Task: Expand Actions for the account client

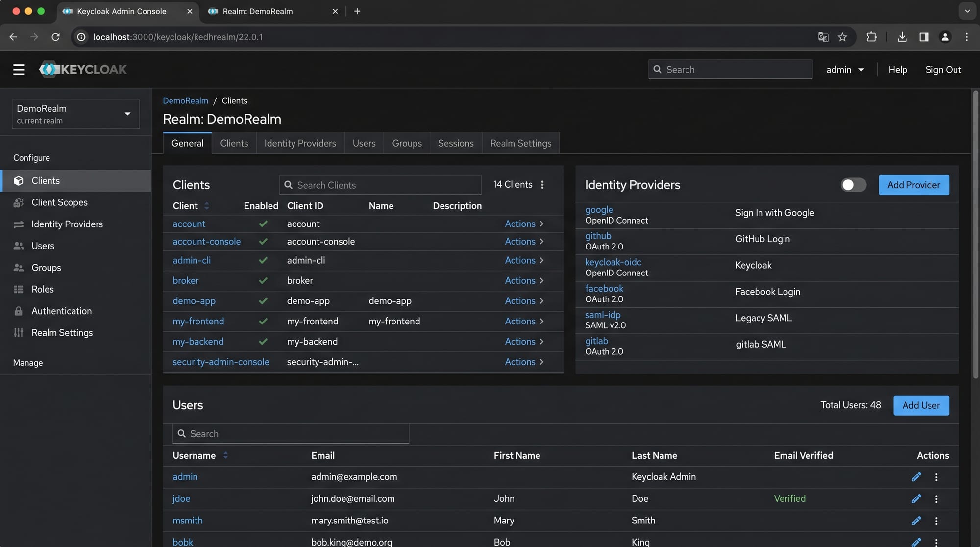Action: pos(524,224)
